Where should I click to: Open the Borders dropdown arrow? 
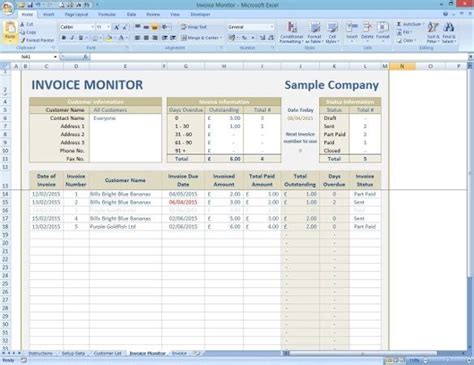pos(101,38)
